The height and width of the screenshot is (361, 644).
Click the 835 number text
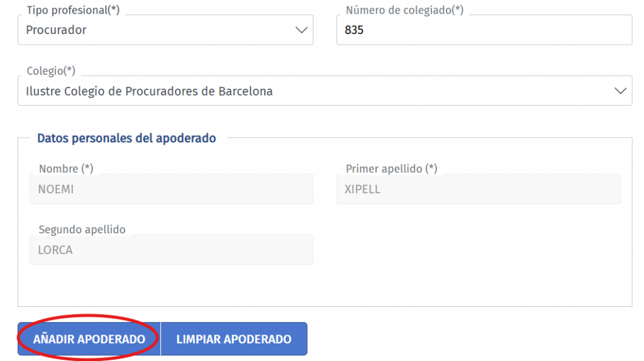354,30
